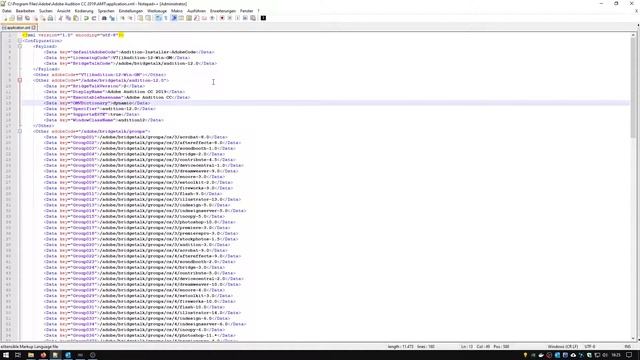This screenshot has width=640, height=360.
Task: Open the Werkzeuge menu
Action: coord(157,11)
